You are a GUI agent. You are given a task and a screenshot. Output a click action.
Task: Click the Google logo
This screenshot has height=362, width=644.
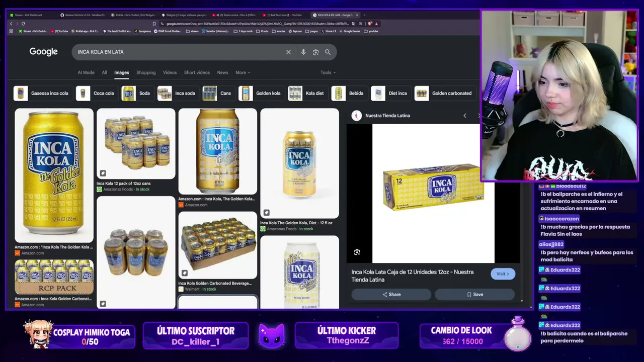point(43,52)
